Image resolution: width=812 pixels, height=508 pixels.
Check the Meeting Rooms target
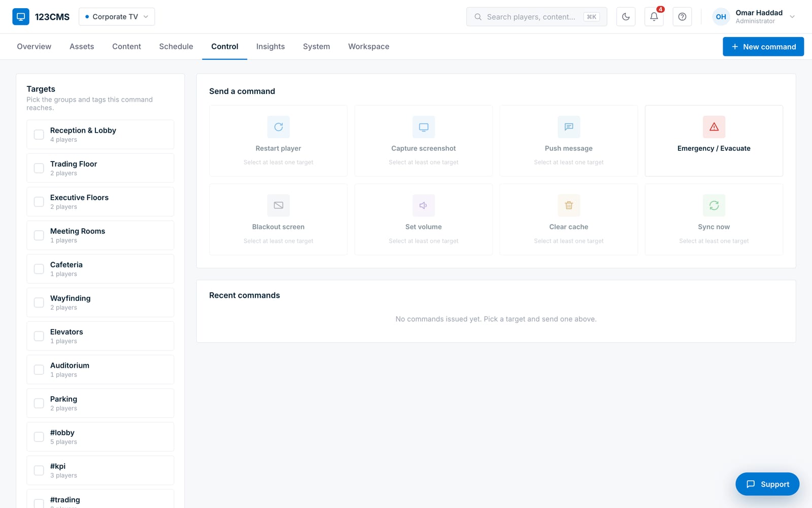[x=39, y=235]
